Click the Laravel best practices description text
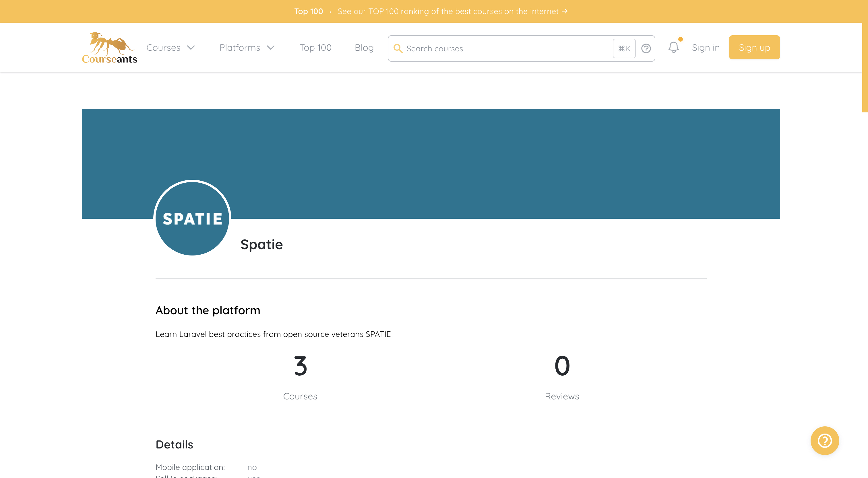Image resolution: width=868 pixels, height=478 pixels. click(x=273, y=334)
